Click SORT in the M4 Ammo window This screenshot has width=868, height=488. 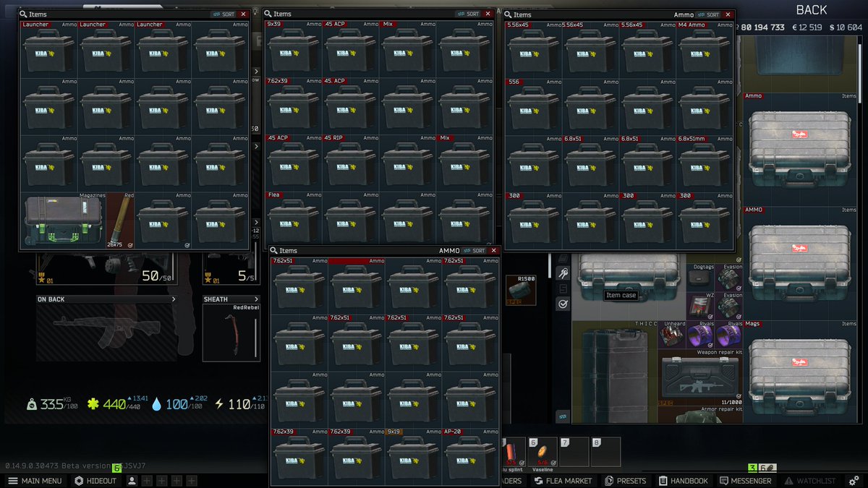(709, 14)
